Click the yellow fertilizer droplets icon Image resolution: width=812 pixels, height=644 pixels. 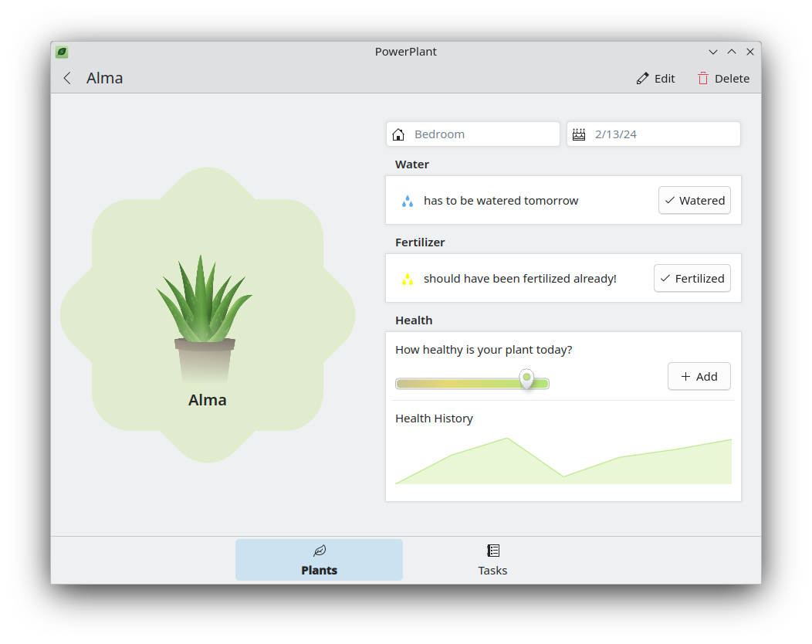(x=407, y=279)
